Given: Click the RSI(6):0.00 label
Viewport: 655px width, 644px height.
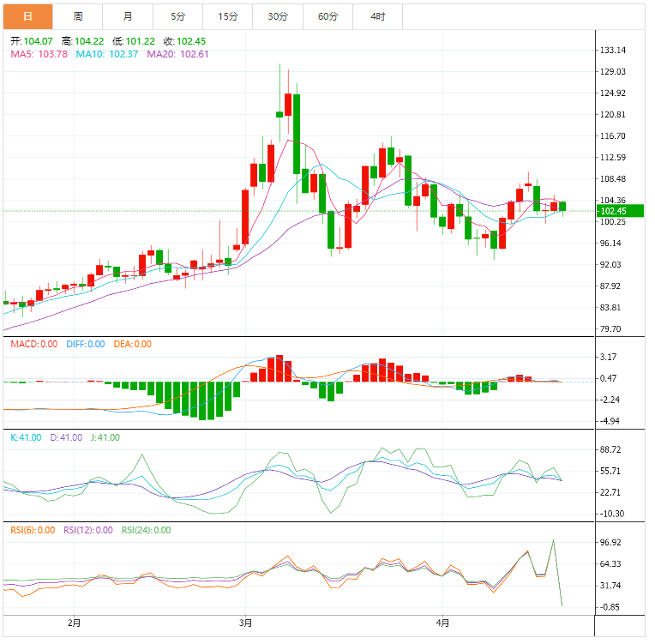Looking at the screenshot, I should coord(33,530).
